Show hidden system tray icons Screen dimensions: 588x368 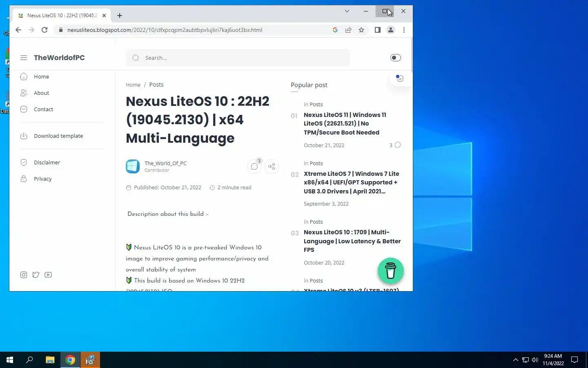[515, 360]
